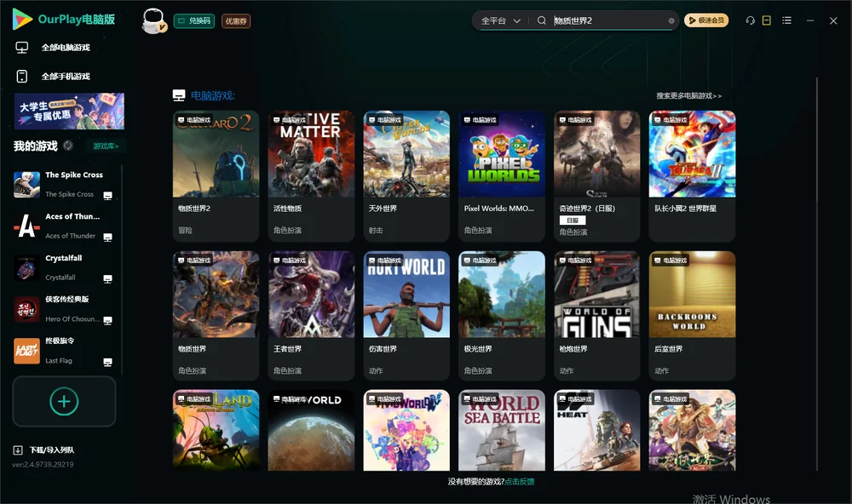Select 全部手机游戏 in sidebar
852x504 pixels.
(x=66, y=76)
